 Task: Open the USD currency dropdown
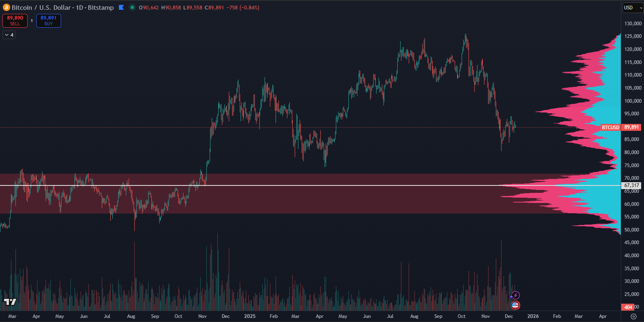(x=632, y=7)
